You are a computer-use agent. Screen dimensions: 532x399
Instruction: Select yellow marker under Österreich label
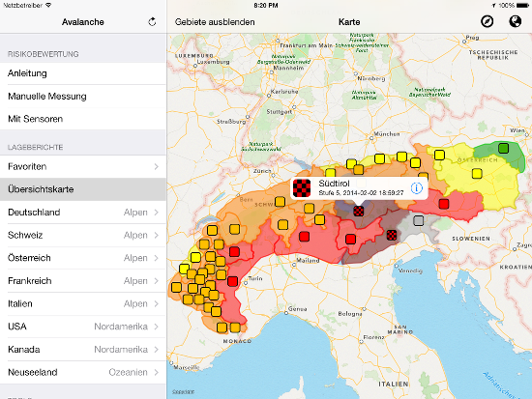point(477,174)
